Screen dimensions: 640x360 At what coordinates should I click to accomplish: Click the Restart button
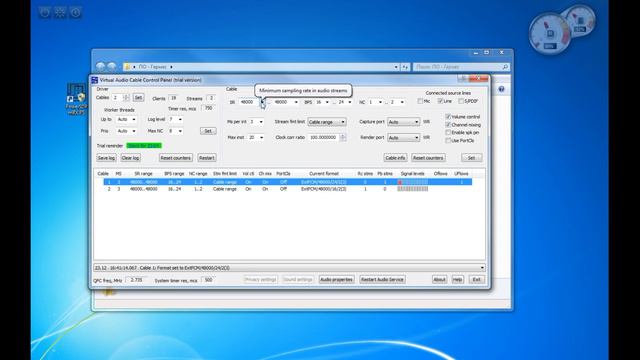coord(207,158)
